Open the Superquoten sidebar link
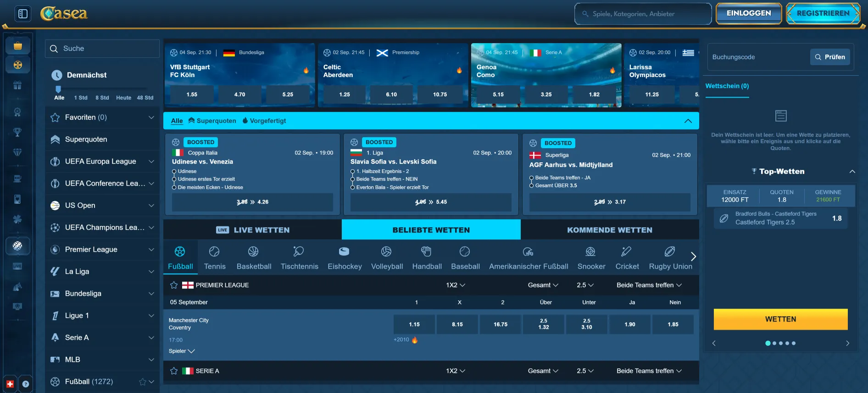868x393 pixels. [x=102, y=139]
